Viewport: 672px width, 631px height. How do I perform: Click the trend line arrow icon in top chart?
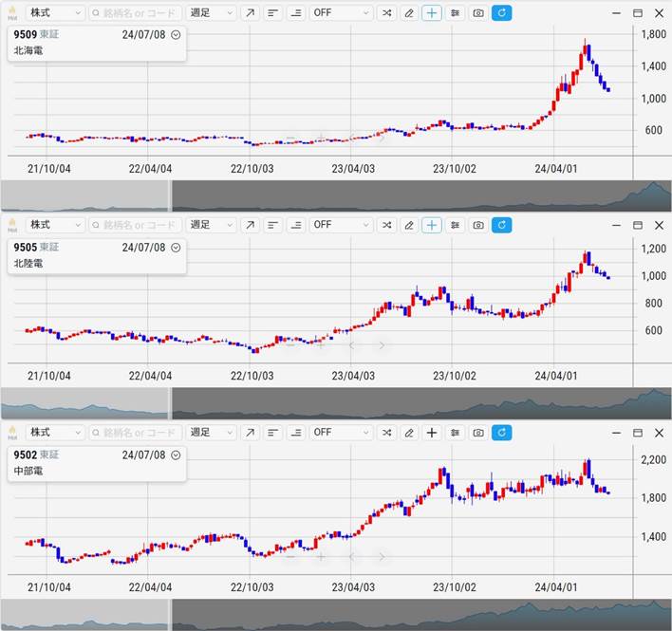pyautogui.click(x=249, y=13)
